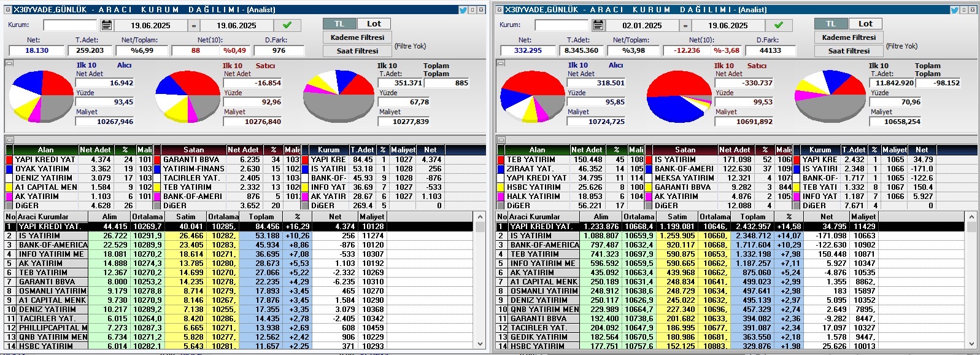The height and width of the screenshot is (355, 980).
Task: Switch to Lot mode in the right window
Action: (865, 24)
